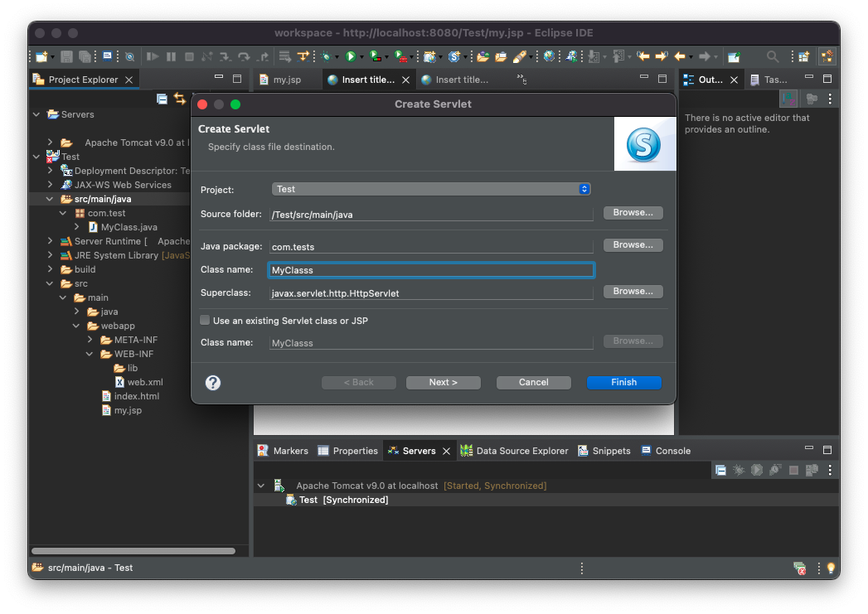Click the tip lightbulb in status bar

pyautogui.click(x=831, y=568)
